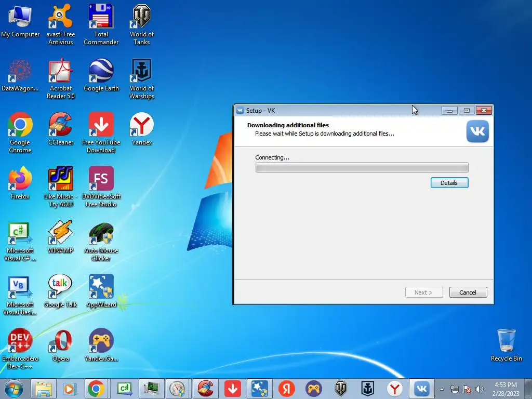This screenshot has width=532, height=399.
Task: Open Yandex Games gamepad taskbar icon
Action: [313, 389]
